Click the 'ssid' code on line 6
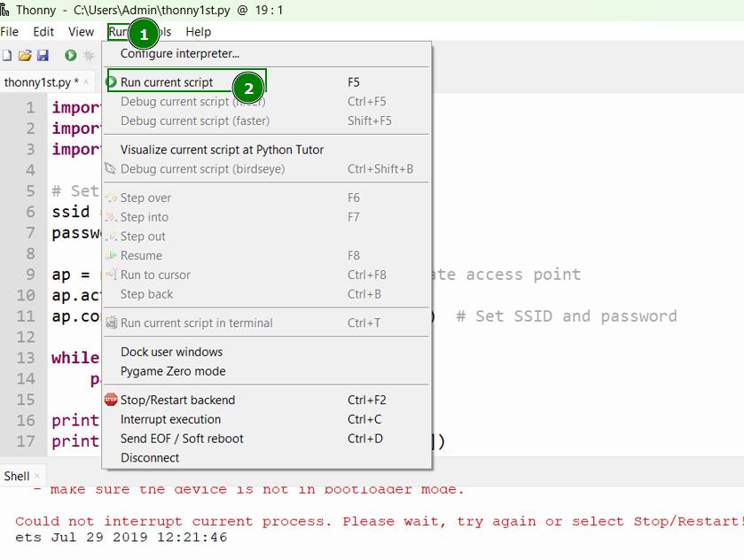This screenshot has width=744, height=560. (x=71, y=212)
